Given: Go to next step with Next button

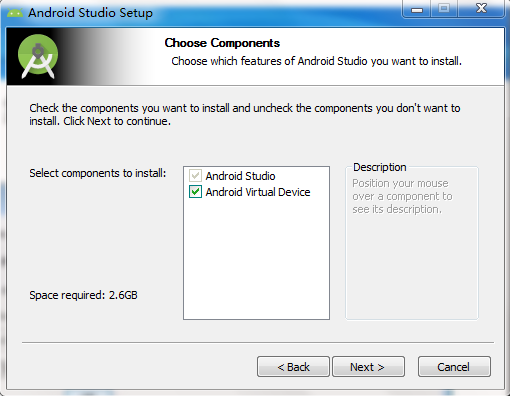Looking at the screenshot, I should tap(368, 367).
